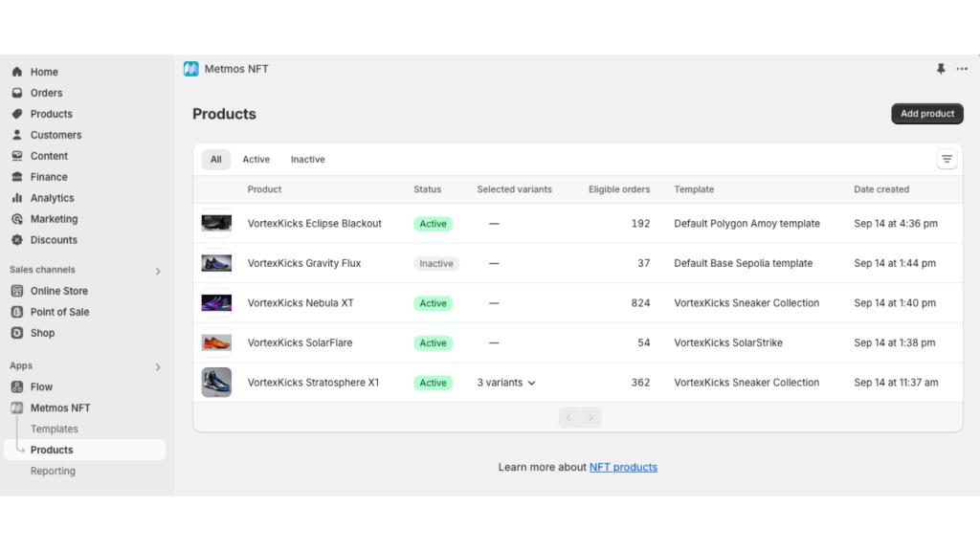
Task: Click the Home icon in sidebar
Action: [17, 72]
